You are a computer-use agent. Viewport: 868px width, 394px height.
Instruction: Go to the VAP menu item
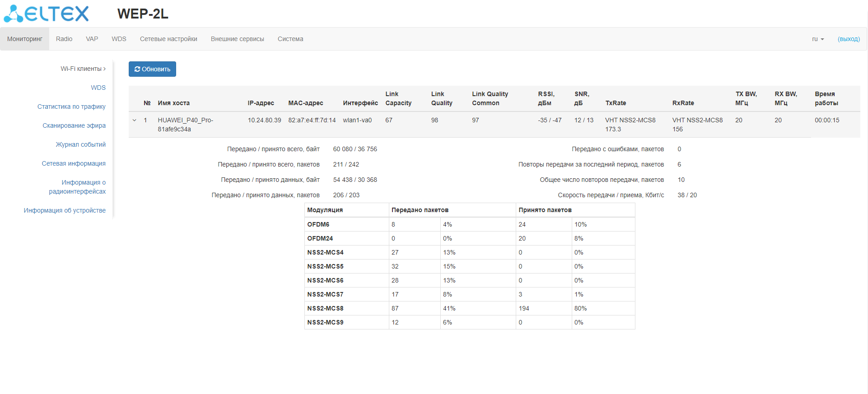pos(92,39)
